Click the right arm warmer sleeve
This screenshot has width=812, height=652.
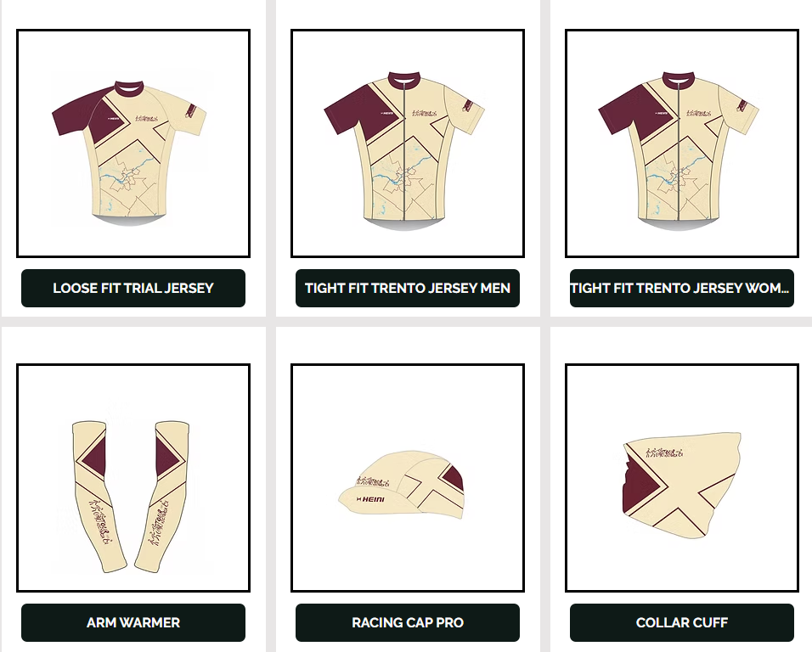click(163, 497)
